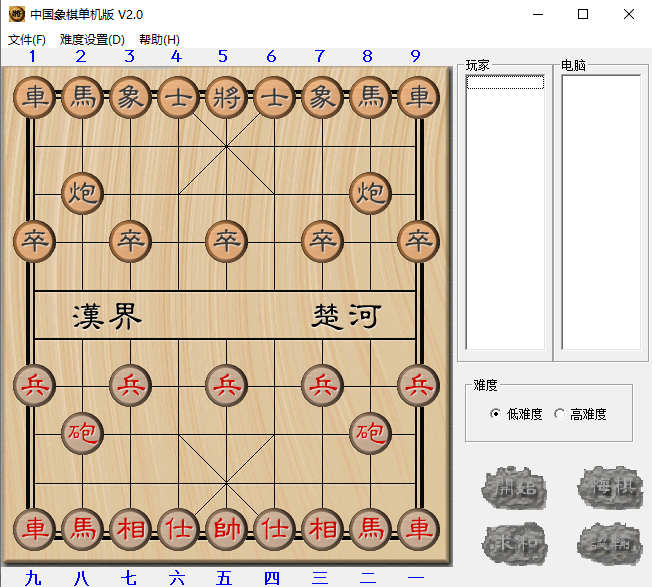Open the 文件(F) menu
The width and height of the screenshot is (652, 587).
(27, 40)
